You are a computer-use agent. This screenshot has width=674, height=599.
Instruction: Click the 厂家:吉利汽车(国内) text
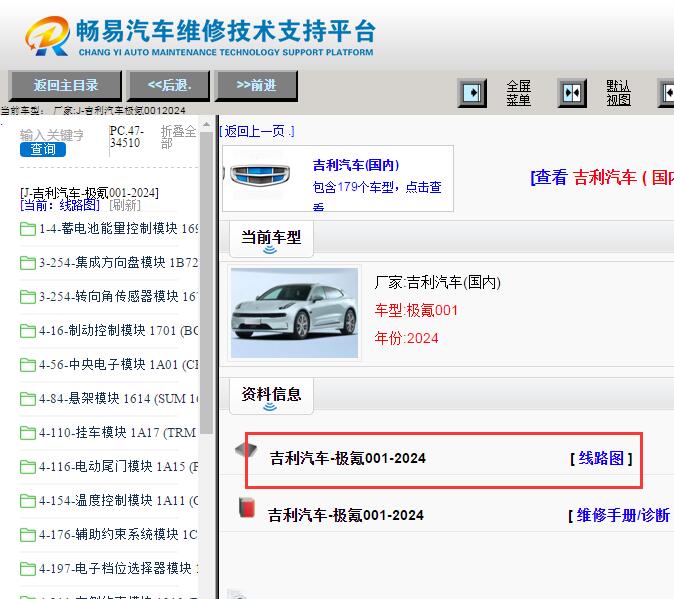coord(437,282)
